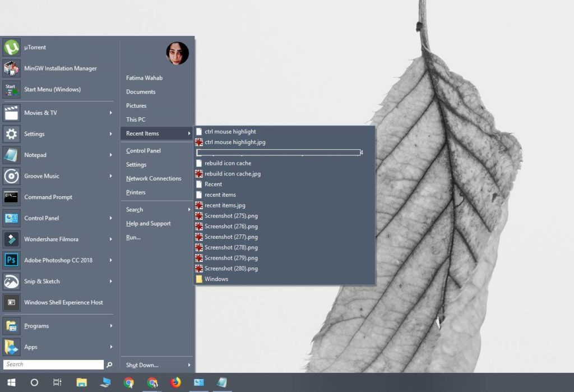
Task: Open Screenshot (278).png from Recent Items
Action: click(230, 247)
